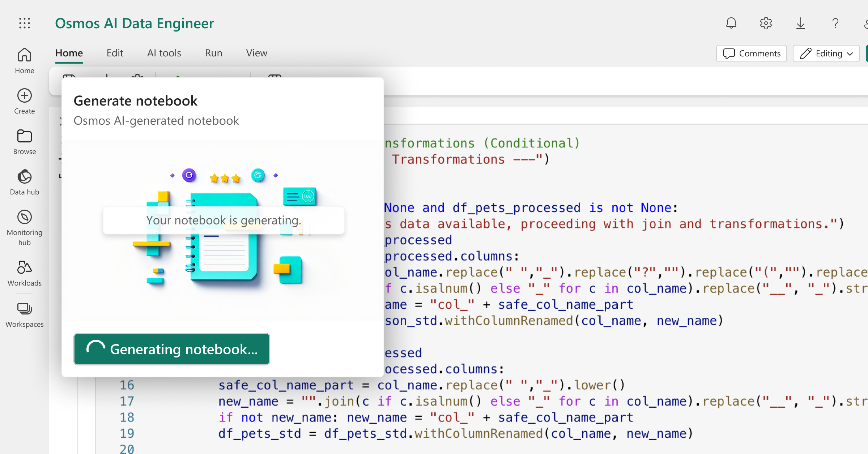Image resolution: width=868 pixels, height=454 pixels.
Task: Open the AI tools tab
Action: tap(164, 53)
